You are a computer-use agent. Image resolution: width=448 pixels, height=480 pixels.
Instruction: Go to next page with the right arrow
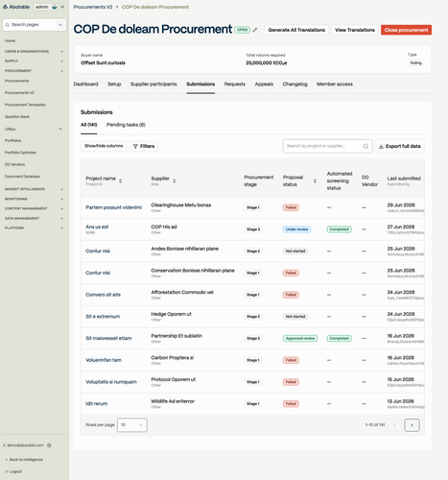coord(412,425)
